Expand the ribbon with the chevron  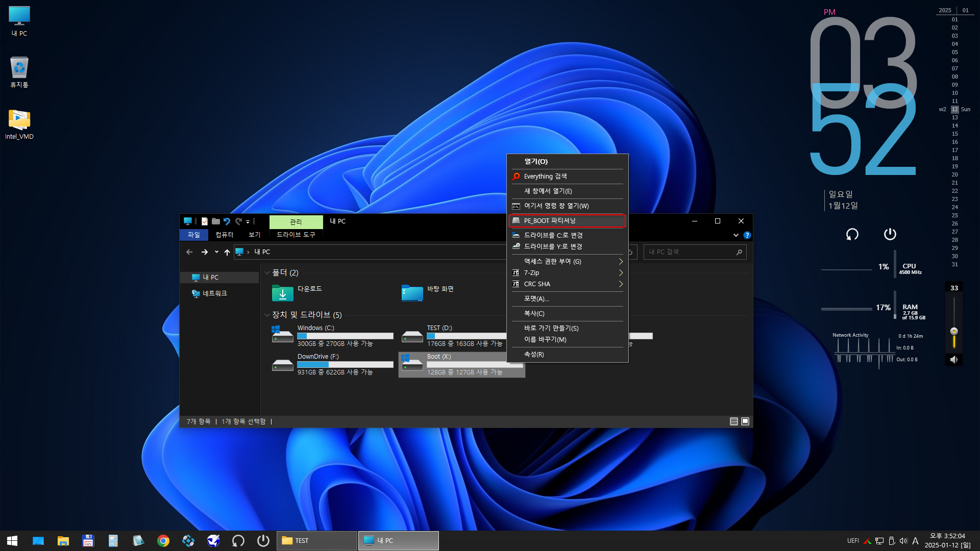click(x=736, y=235)
